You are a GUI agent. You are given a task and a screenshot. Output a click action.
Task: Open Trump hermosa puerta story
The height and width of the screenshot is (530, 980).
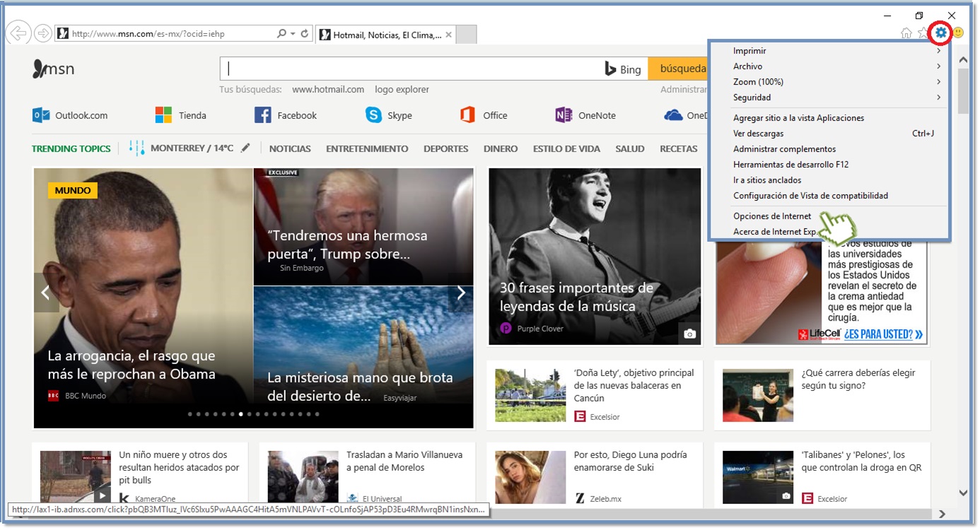[x=347, y=245]
